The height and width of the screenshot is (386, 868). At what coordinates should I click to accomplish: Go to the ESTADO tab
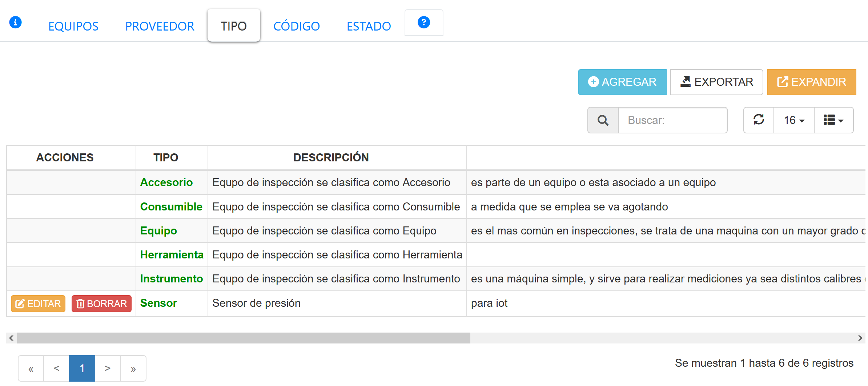(x=369, y=26)
